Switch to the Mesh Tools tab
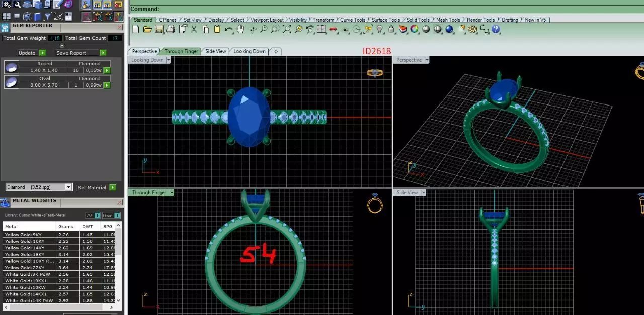Screen dimensions: 644x315 pyautogui.click(x=448, y=20)
